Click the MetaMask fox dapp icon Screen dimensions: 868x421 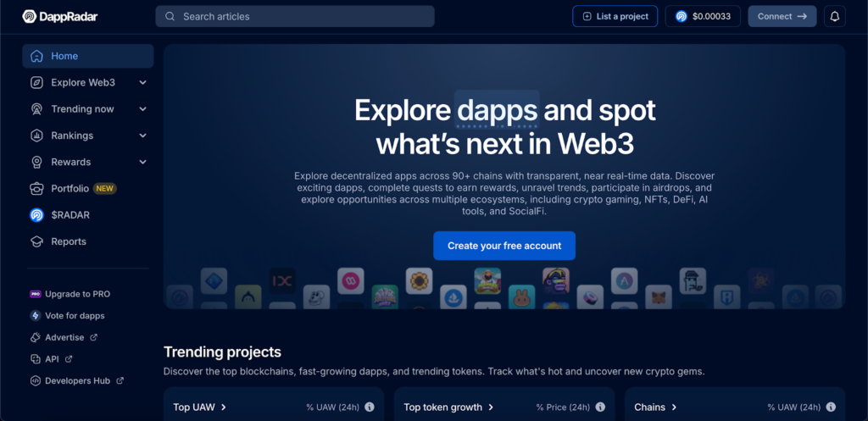pos(659,297)
